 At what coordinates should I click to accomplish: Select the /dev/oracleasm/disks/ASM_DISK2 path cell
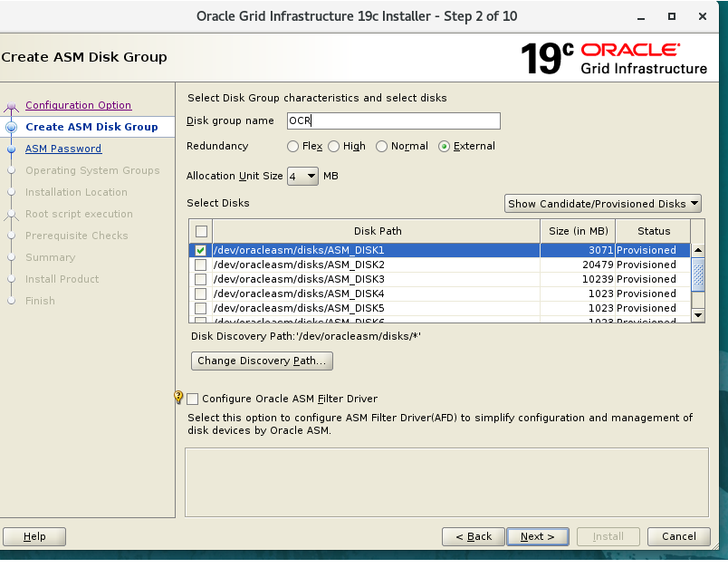click(376, 265)
